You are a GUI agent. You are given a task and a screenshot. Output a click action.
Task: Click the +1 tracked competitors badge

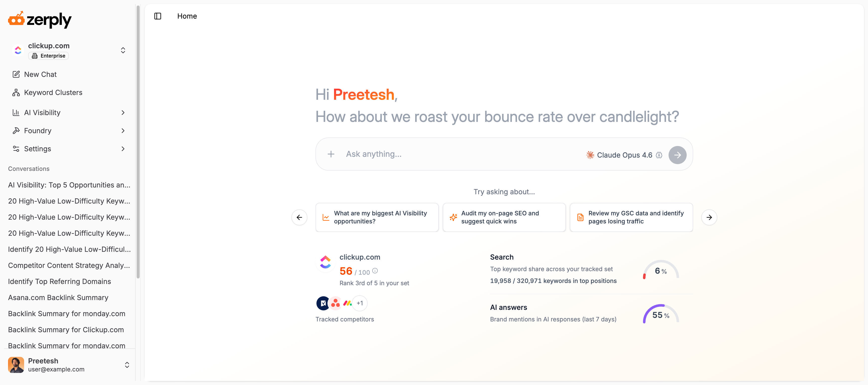click(x=360, y=303)
